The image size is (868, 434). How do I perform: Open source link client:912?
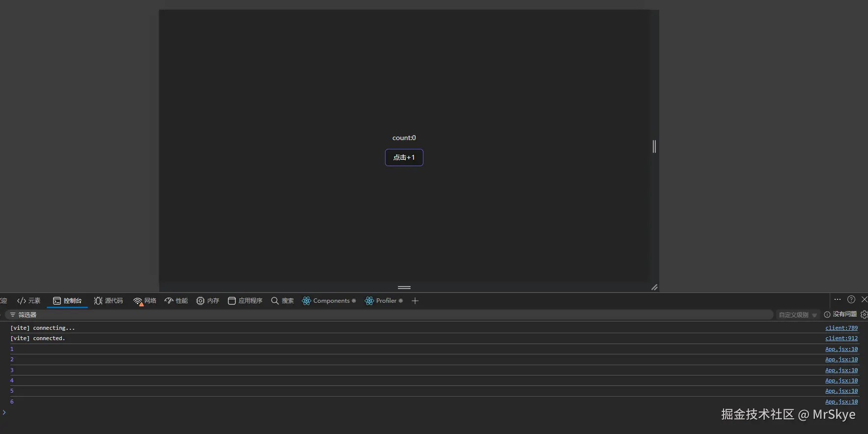point(841,338)
